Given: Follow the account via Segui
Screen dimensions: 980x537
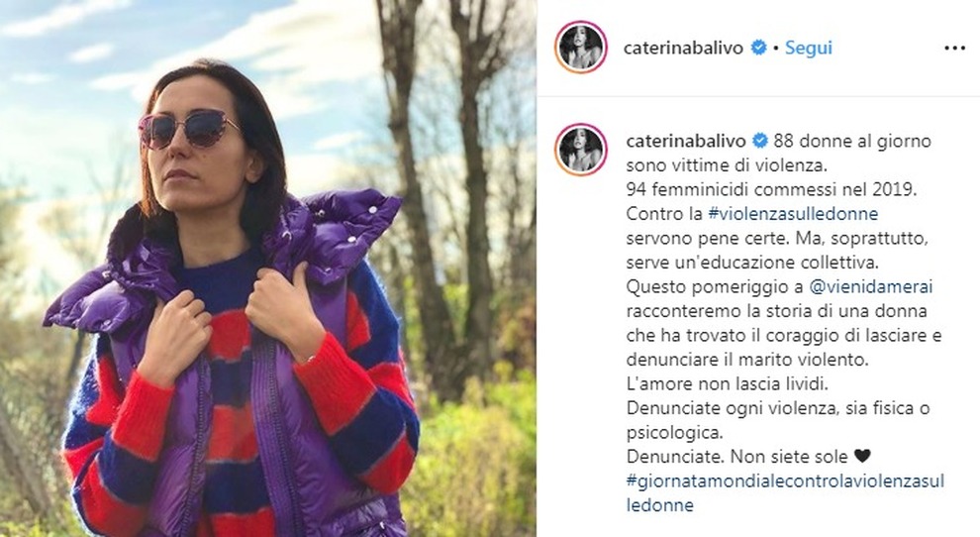Looking at the screenshot, I should [808, 48].
